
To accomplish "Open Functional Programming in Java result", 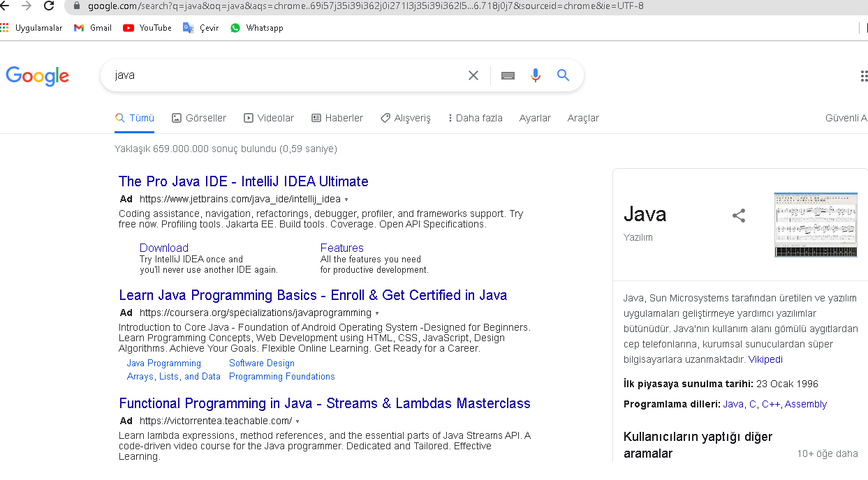I will (x=325, y=403).
